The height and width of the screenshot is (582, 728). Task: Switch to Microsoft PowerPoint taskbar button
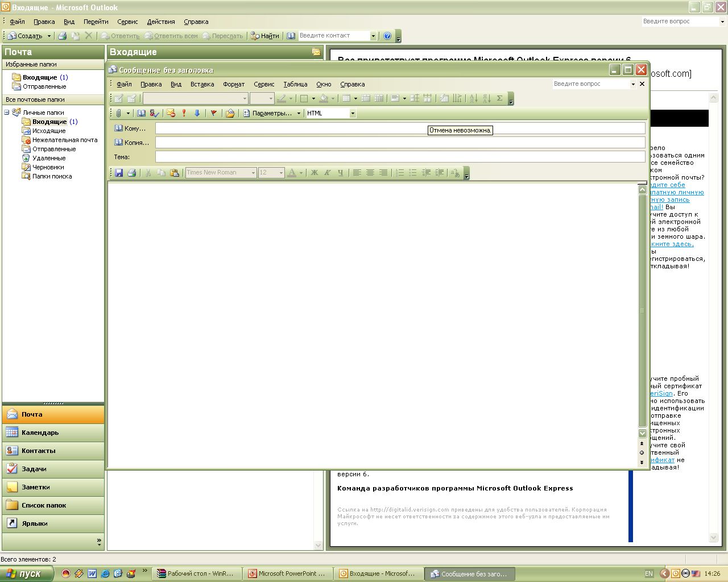point(287,574)
